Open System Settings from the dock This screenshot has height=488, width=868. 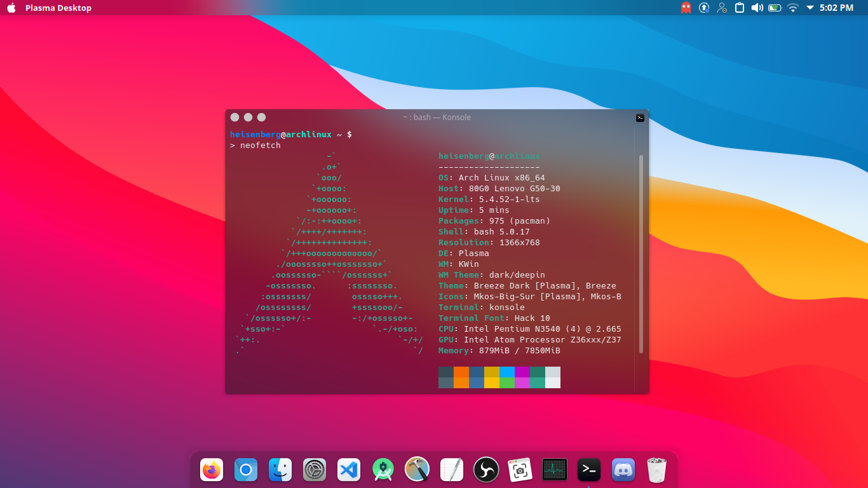tap(315, 470)
